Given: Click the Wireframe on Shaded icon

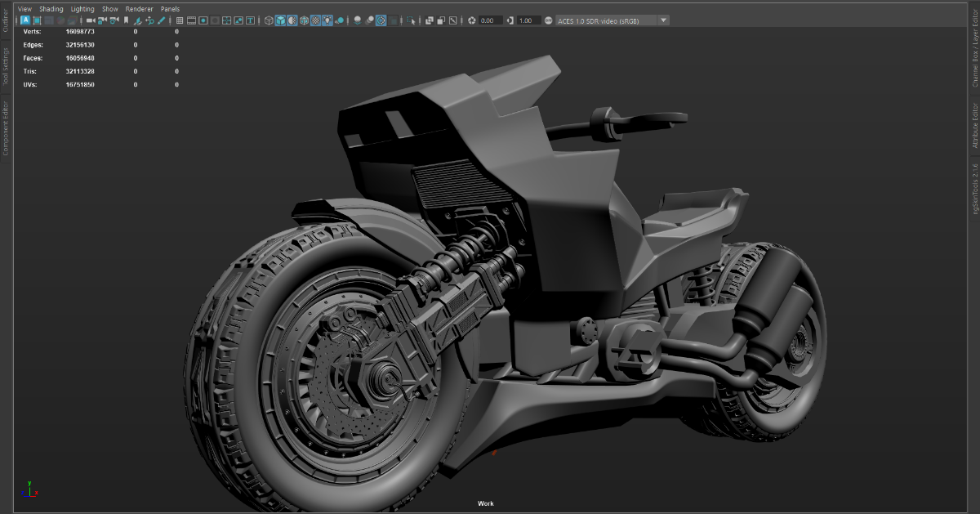Looking at the screenshot, I should pyautogui.click(x=304, y=20).
